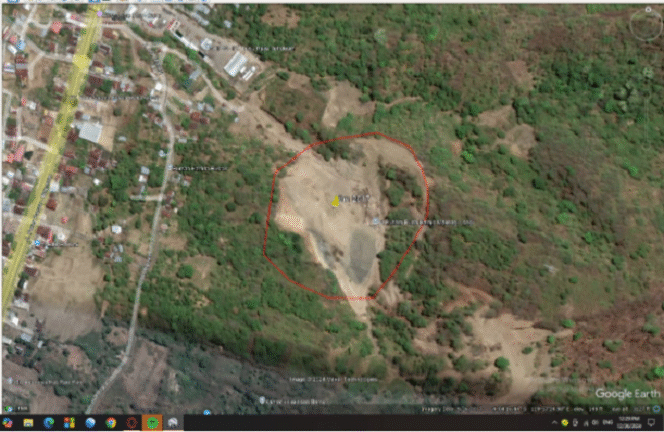Viewport: 664px width, 432px height.
Task: Click the place marker icon at bottom center of map
Action: coord(262,400)
